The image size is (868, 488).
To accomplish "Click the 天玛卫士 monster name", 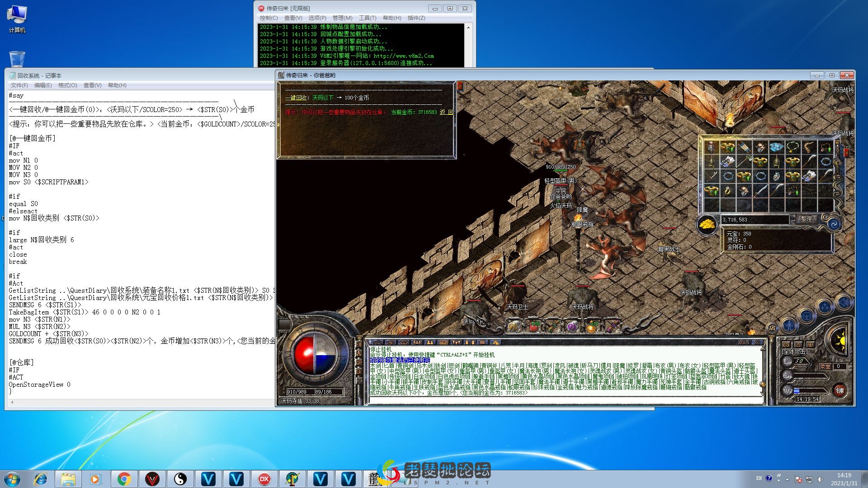I will coord(517,307).
